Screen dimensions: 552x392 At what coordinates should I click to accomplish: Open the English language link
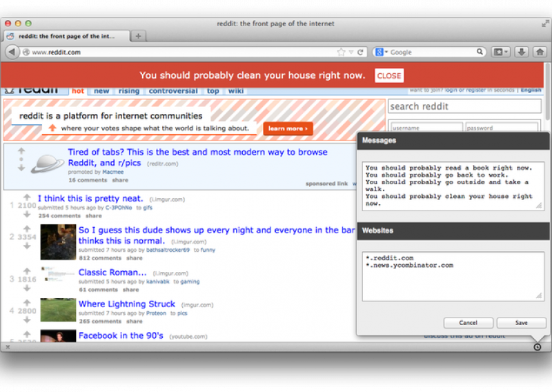click(x=531, y=90)
